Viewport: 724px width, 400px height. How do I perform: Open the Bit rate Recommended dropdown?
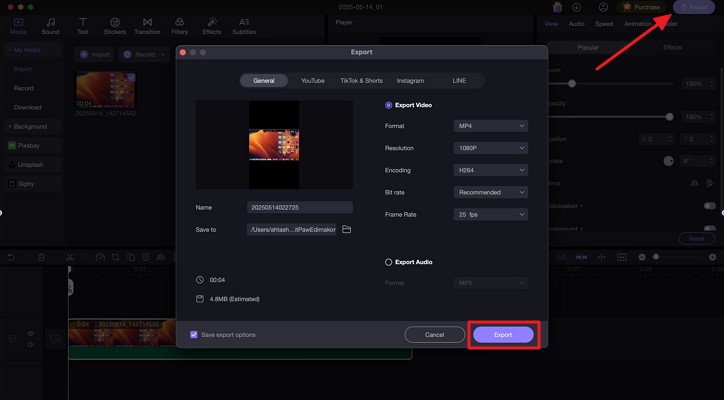tap(490, 192)
